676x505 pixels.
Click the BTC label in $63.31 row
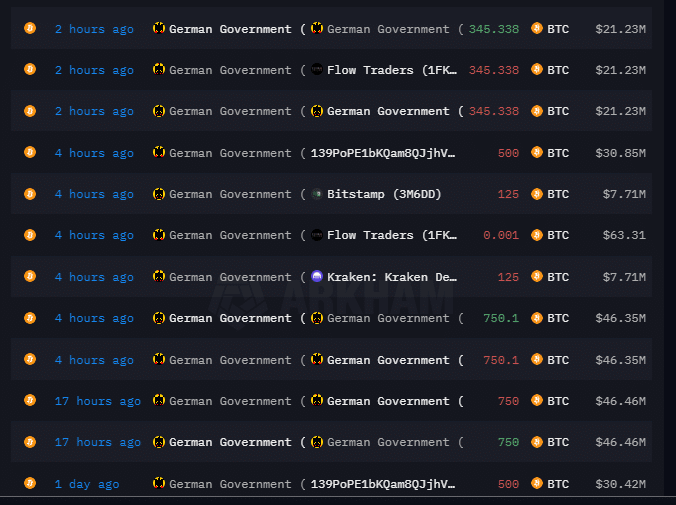tap(558, 235)
